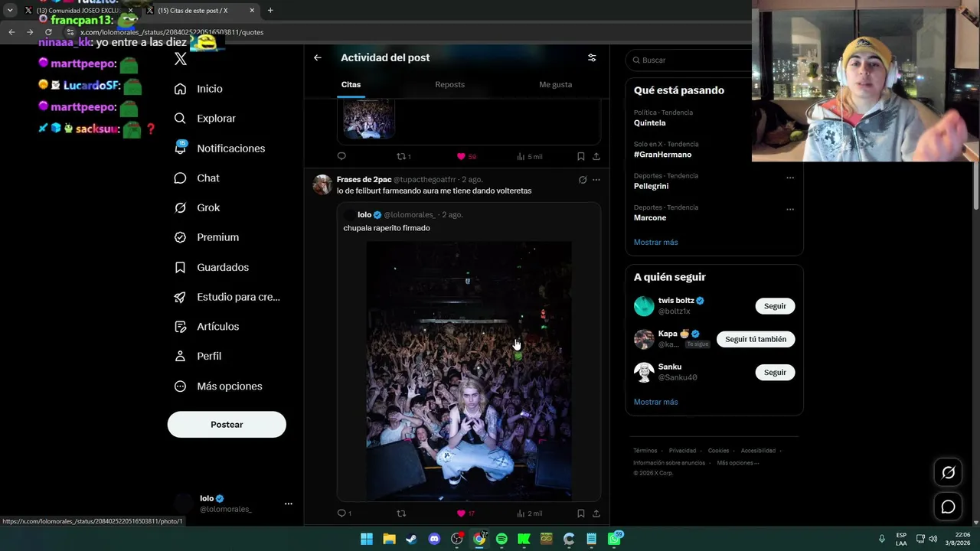Open more options for the Pellegrini trend
This screenshot has height=551, width=980.
[790, 178]
